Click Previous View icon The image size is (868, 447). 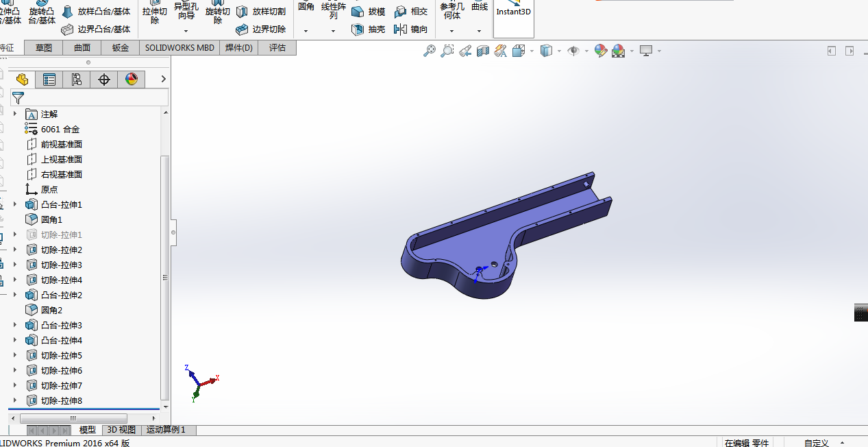pos(465,51)
